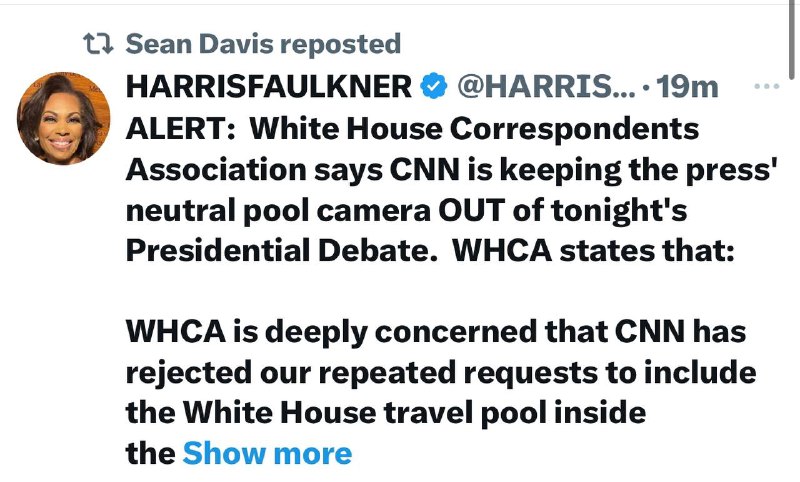Screen dimensions: 800x482
Task: Click the 'White House Correspondents' text
Action: [474, 129]
